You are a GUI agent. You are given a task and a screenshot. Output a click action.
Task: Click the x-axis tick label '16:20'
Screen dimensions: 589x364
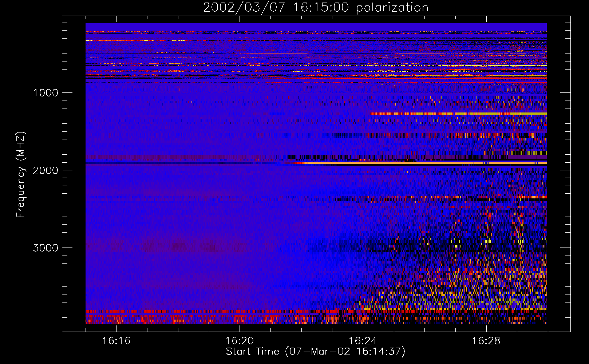coord(240,341)
